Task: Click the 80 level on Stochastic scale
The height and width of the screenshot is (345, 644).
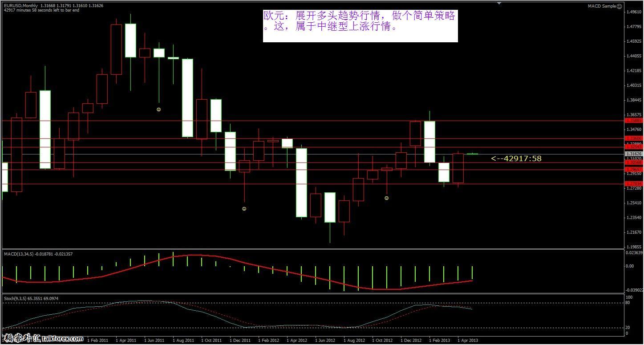Action: pos(628,303)
